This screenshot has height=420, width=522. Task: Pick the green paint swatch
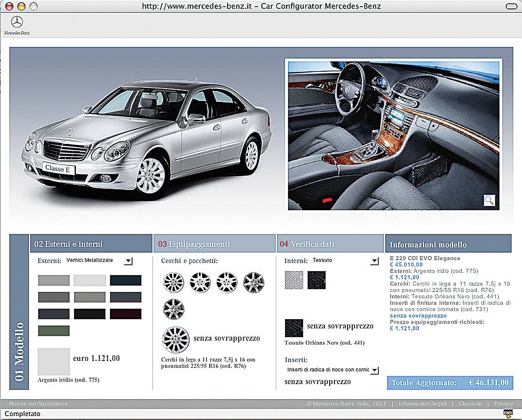pyautogui.click(x=54, y=331)
